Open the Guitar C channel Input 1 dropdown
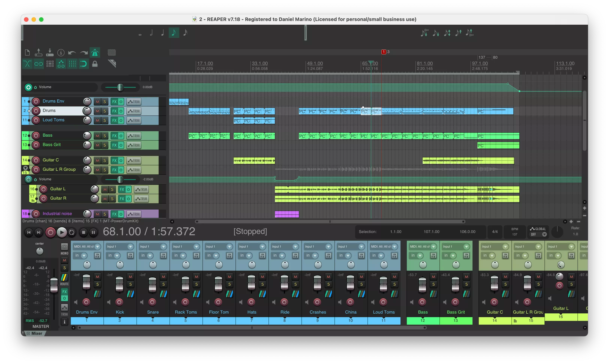This screenshot has height=364, width=609. pyautogui.click(x=495, y=246)
